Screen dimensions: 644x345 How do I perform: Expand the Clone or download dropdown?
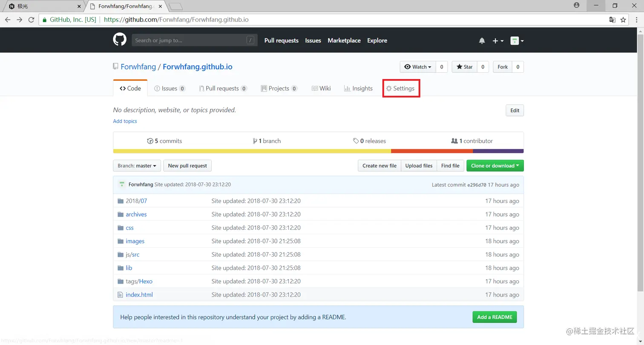pyautogui.click(x=495, y=165)
